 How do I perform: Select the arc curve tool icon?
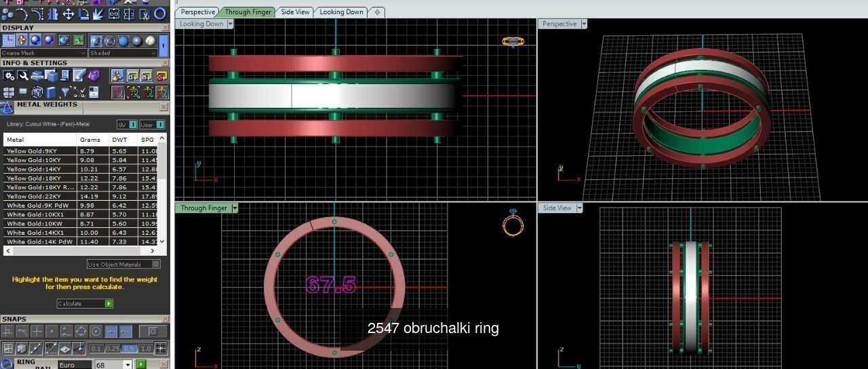pyautogui.click(x=22, y=14)
